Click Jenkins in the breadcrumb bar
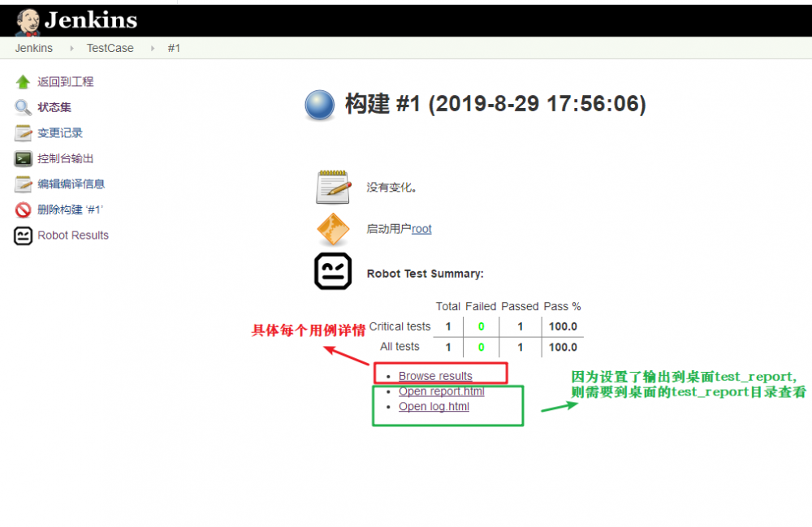The image size is (812, 527). [33, 48]
